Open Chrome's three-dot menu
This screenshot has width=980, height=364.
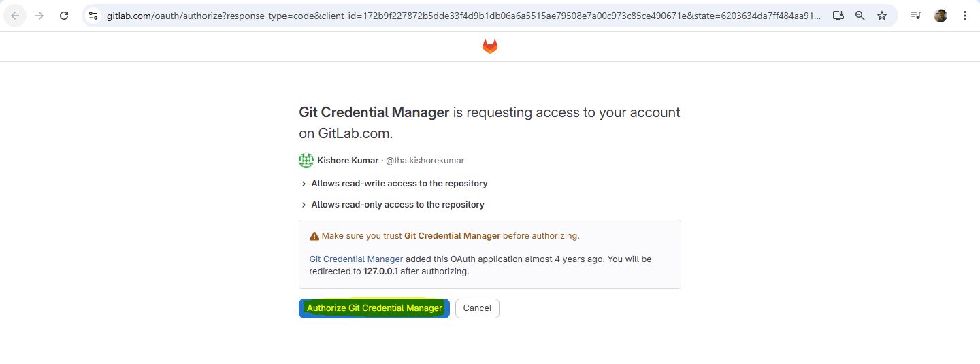pos(965,16)
